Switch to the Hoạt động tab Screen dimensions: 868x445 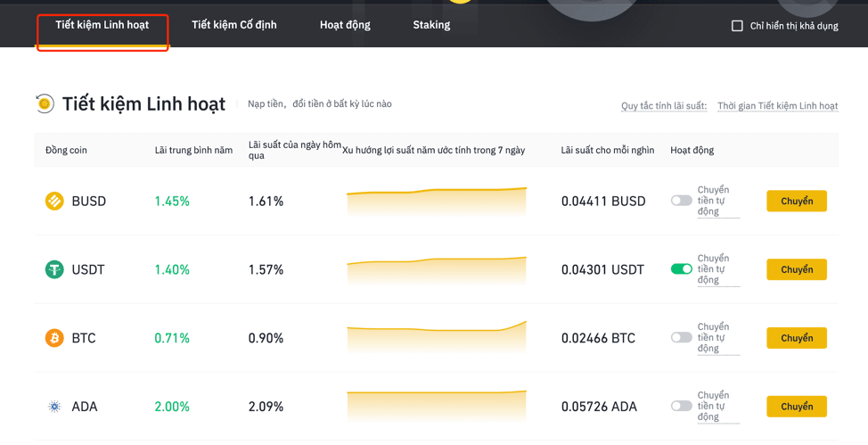[345, 25]
